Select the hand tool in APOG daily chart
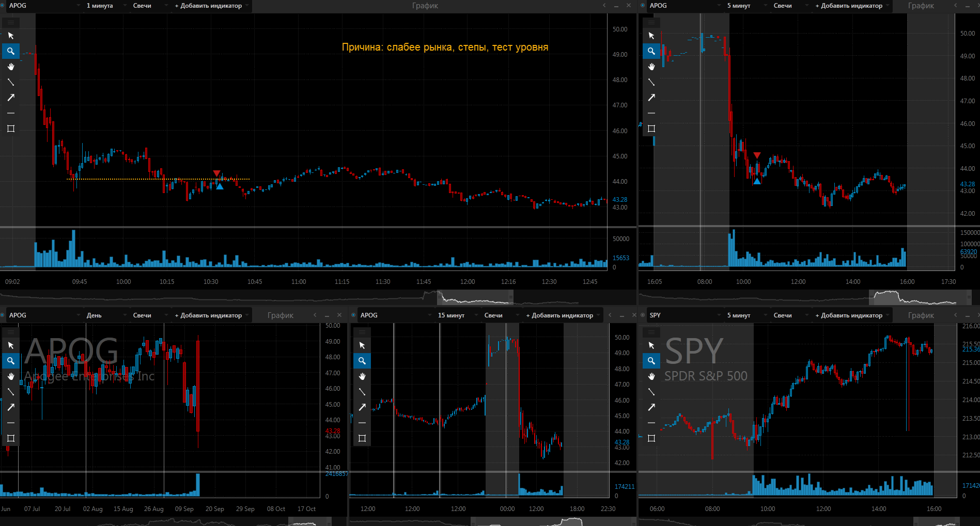This screenshot has height=526, width=980. 10,376
